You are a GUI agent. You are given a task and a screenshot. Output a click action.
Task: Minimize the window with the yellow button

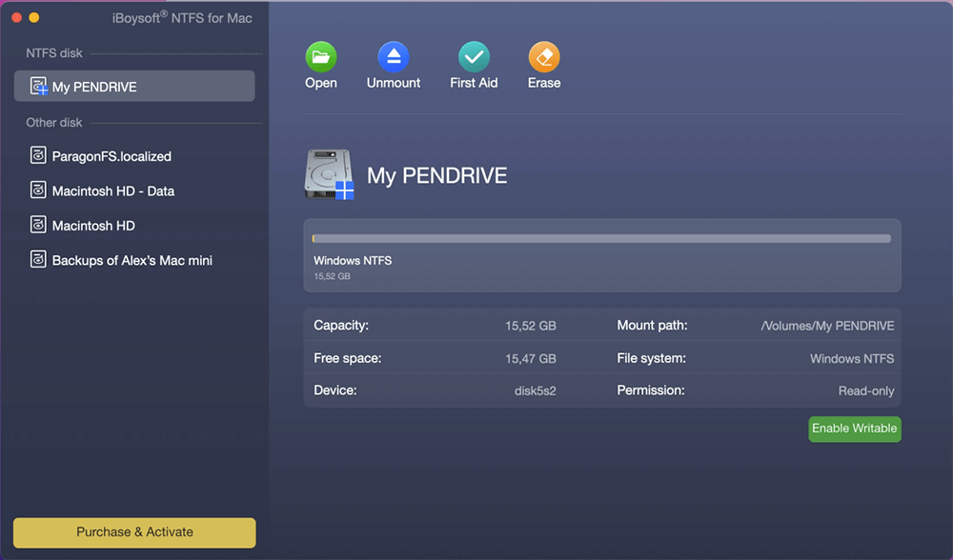(x=34, y=17)
